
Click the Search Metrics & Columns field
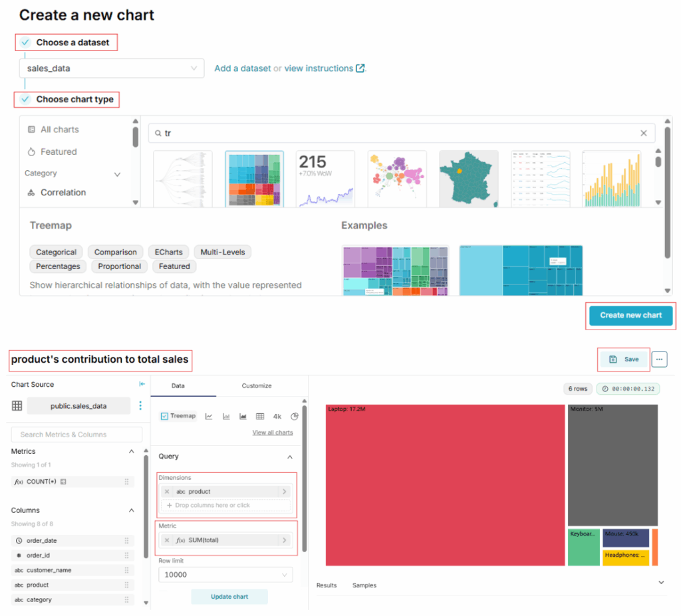[x=76, y=435]
